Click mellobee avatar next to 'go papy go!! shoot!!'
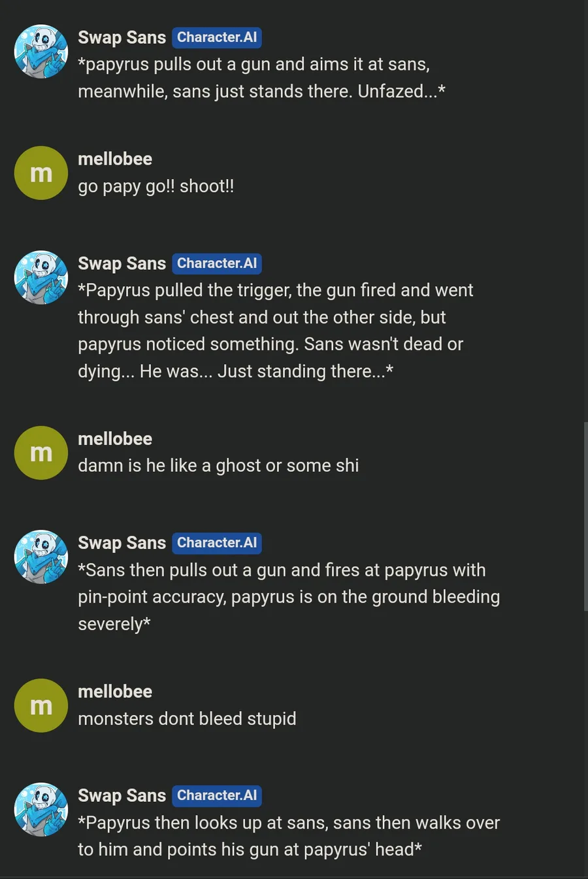This screenshot has height=879, width=588. 41,173
